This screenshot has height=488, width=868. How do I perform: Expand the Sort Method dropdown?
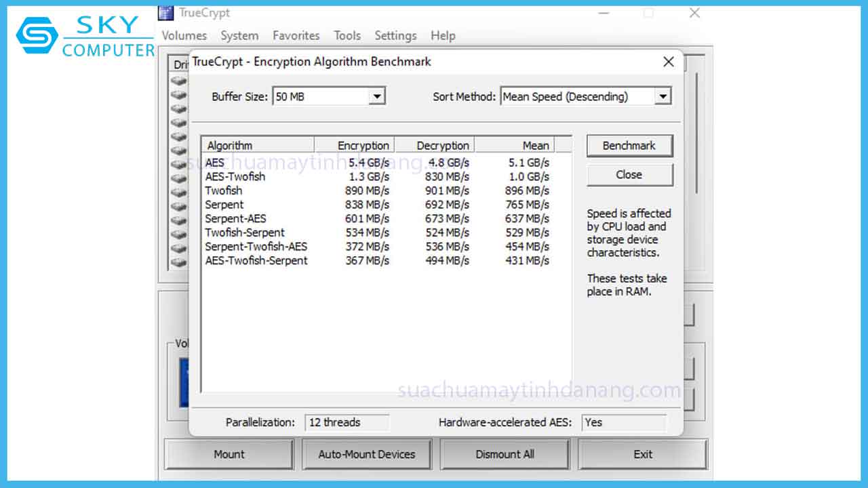pyautogui.click(x=663, y=96)
